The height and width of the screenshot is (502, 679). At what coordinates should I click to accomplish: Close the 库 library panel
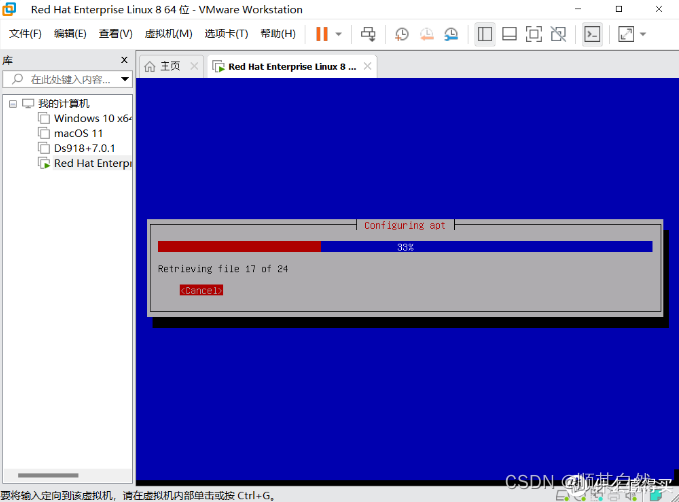click(124, 60)
